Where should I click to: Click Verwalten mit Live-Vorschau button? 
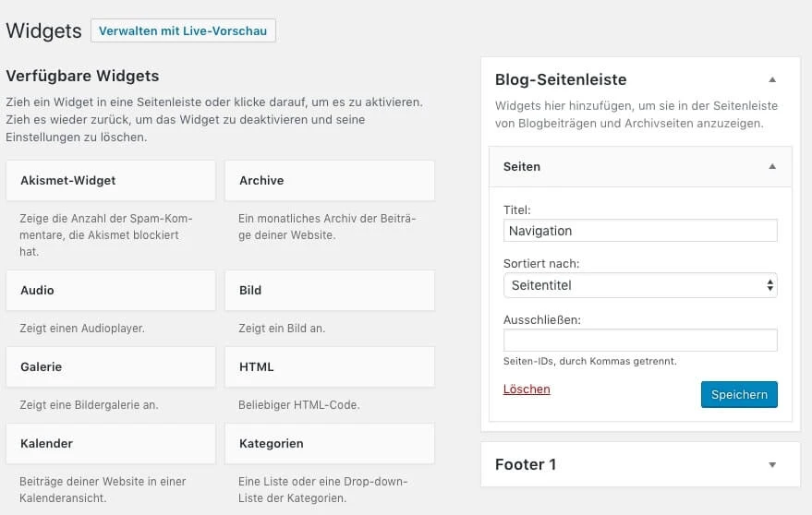tap(183, 31)
